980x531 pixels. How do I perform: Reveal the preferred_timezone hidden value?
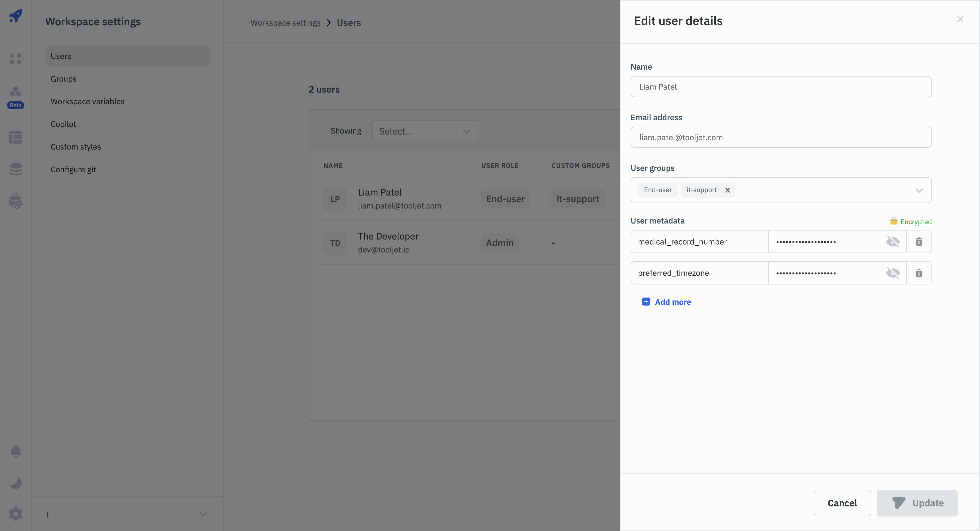893,273
